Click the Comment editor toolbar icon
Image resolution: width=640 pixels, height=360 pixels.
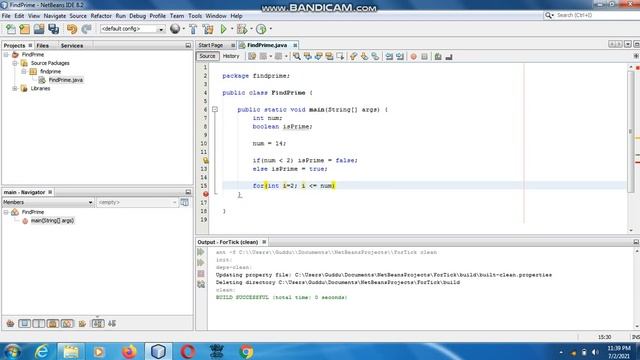[x=438, y=57]
